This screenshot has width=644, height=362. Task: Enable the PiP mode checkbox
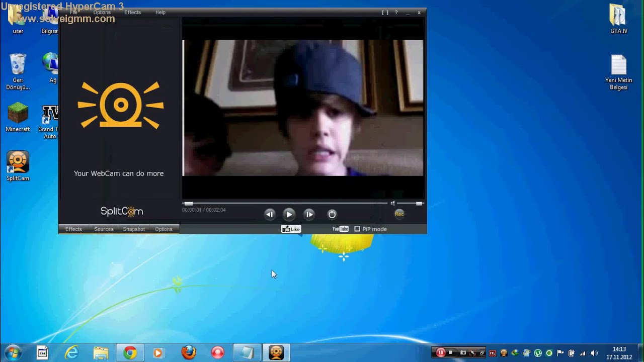[357, 229]
